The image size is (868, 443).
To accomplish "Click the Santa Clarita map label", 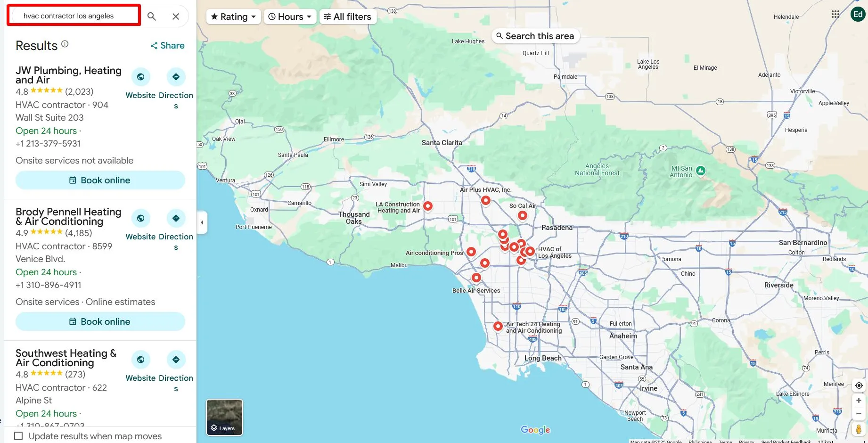I will [442, 143].
